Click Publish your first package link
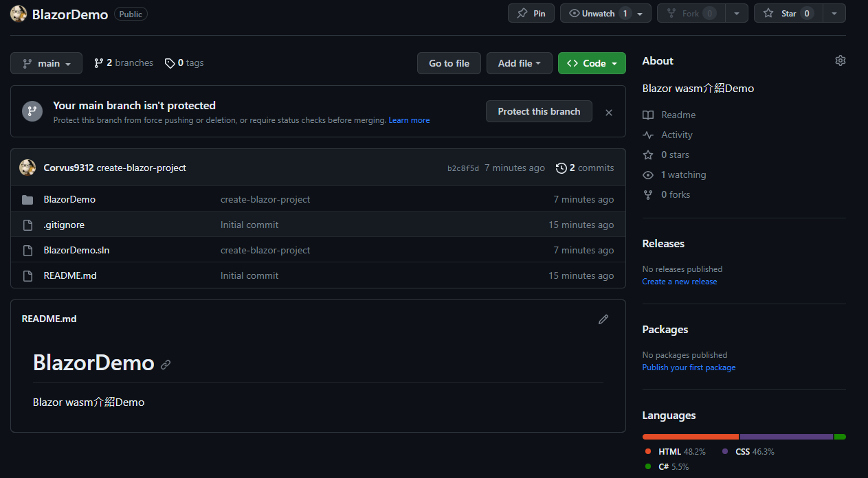The width and height of the screenshot is (868, 478). click(689, 367)
